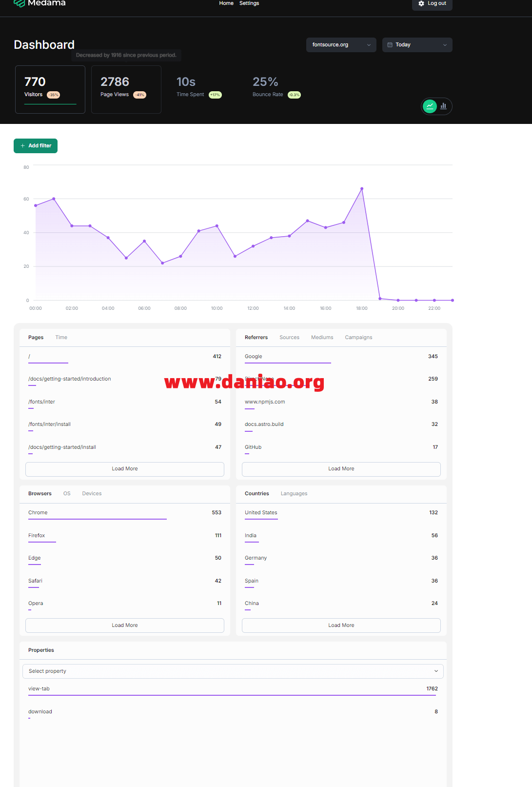Switch to bar chart view icon
The height and width of the screenshot is (787, 532).
pyautogui.click(x=443, y=106)
